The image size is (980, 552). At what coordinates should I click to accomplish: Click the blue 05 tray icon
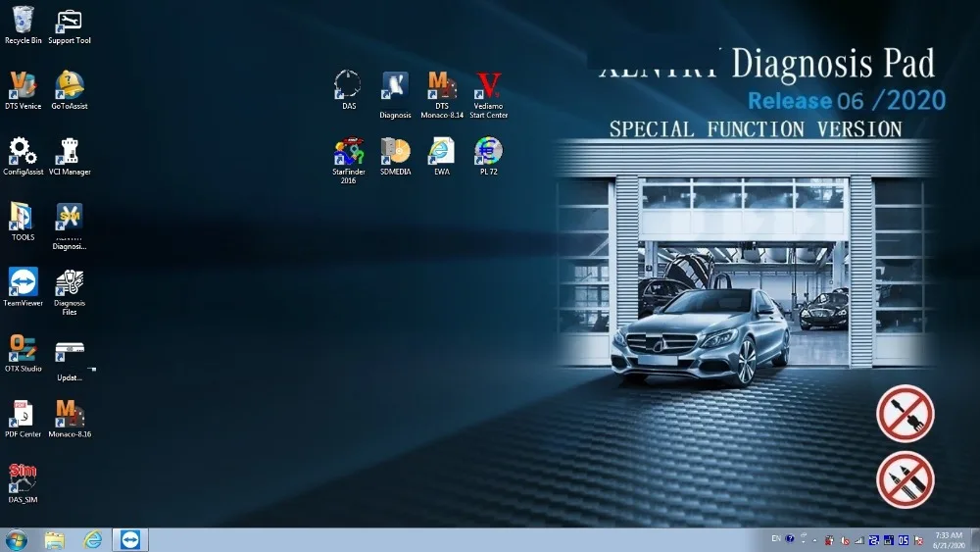tap(904, 541)
